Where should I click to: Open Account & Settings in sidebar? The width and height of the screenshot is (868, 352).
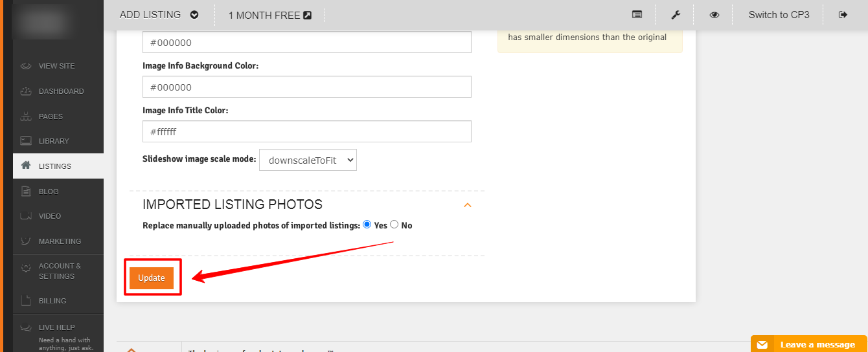click(x=60, y=271)
